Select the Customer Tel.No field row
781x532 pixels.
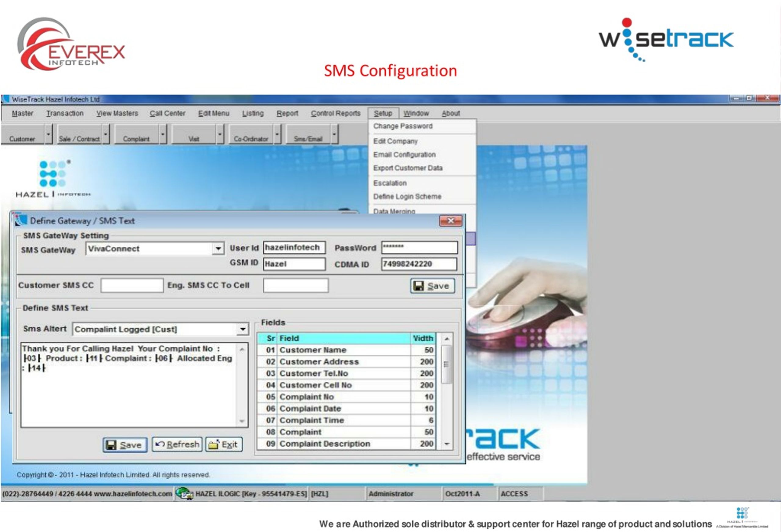346,373
